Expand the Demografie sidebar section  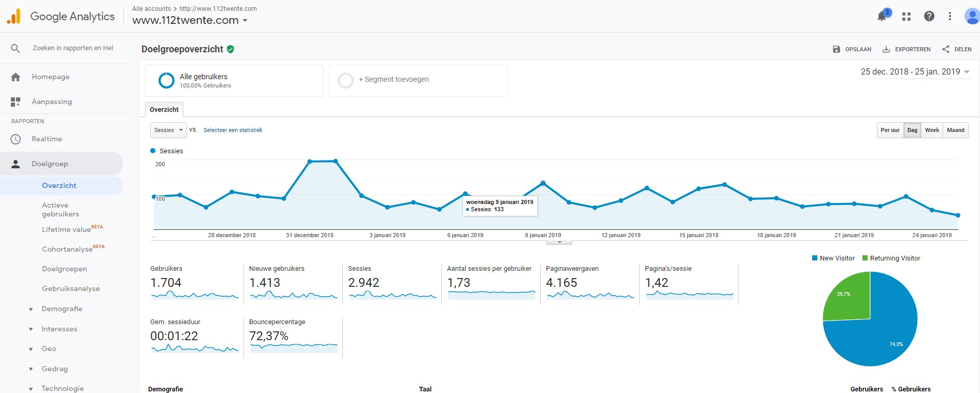(x=31, y=309)
